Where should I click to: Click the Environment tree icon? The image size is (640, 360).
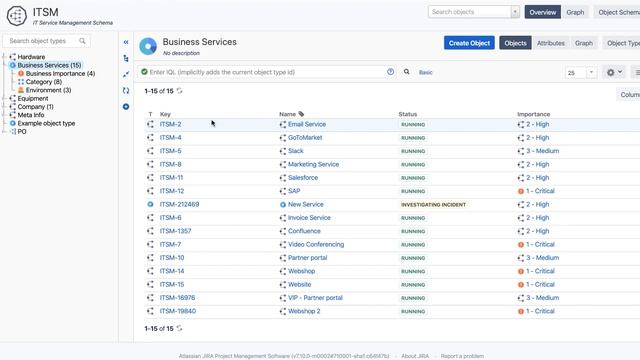click(21, 90)
